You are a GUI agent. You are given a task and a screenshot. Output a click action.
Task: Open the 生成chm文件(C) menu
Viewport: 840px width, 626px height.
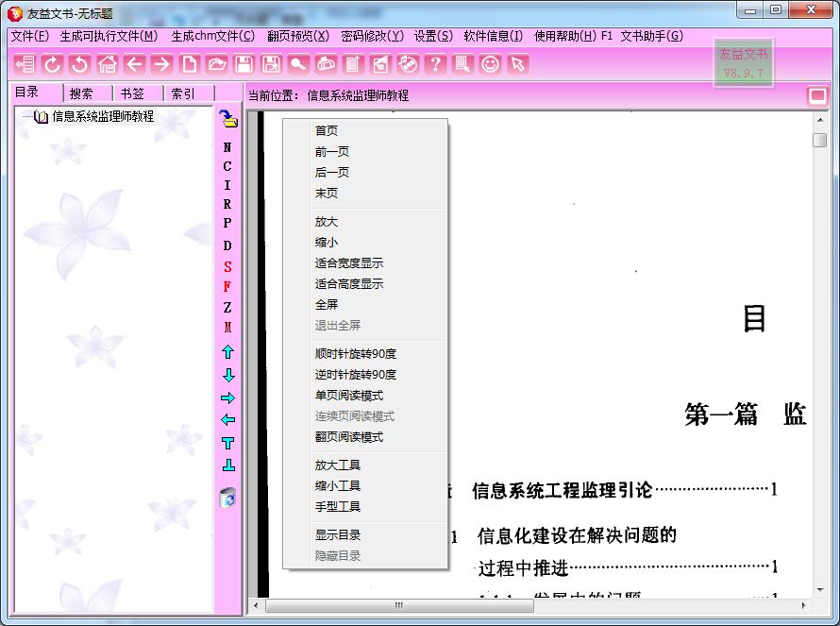click(x=212, y=36)
